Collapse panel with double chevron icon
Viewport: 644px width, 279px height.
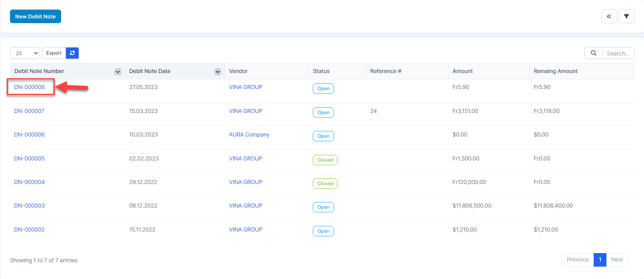coord(609,16)
